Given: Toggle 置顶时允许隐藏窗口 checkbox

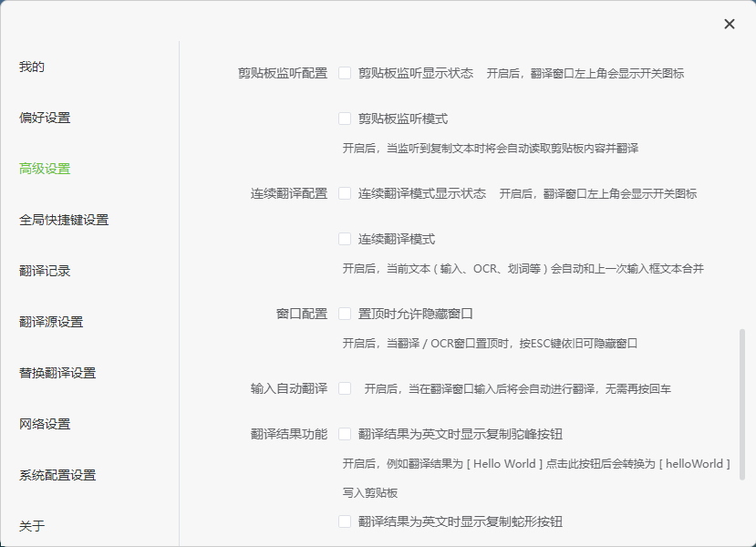Looking at the screenshot, I should click(x=345, y=314).
